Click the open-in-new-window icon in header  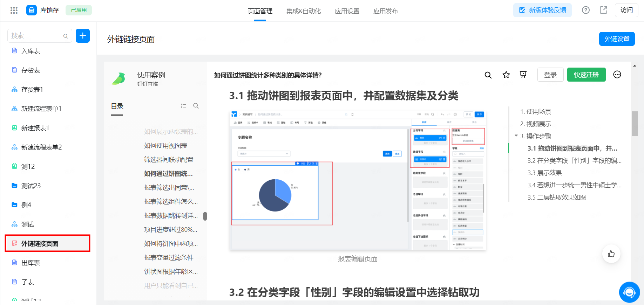(x=604, y=10)
